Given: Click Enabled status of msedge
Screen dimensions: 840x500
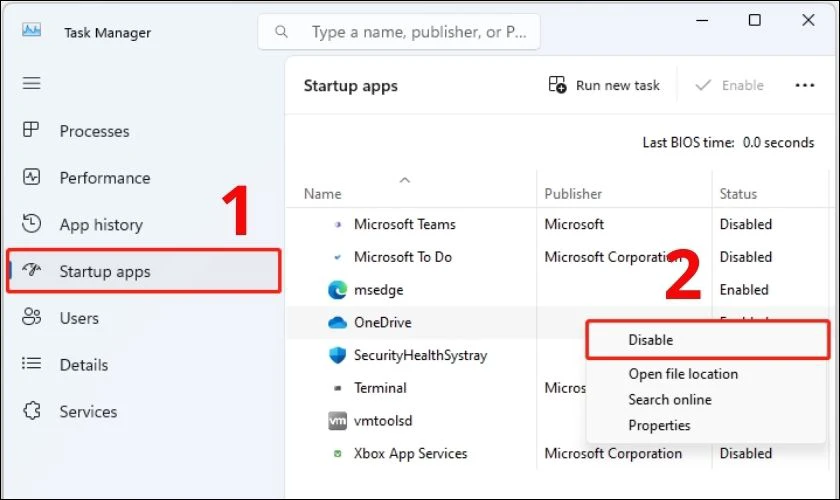Looking at the screenshot, I should pos(744,290).
